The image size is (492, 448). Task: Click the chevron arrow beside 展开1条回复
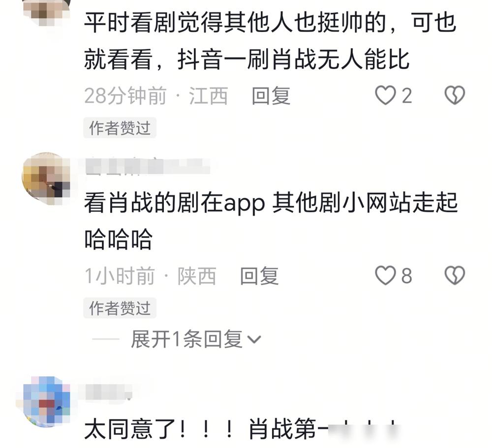(254, 340)
